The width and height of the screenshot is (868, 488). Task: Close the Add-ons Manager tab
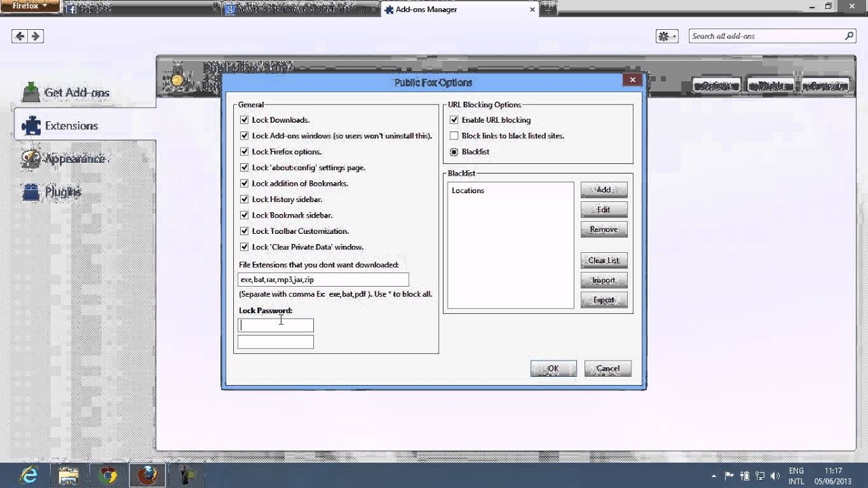click(533, 9)
